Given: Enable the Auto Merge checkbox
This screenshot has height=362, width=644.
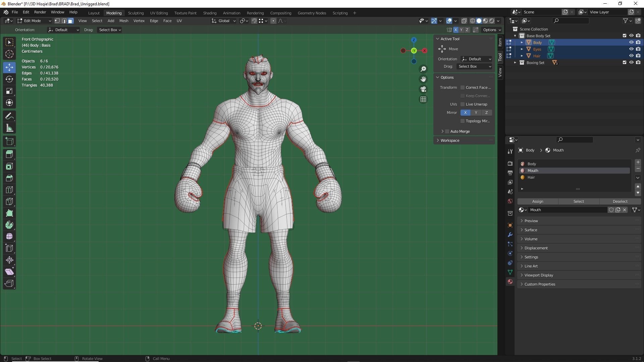Looking at the screenshot, I should [447, 131].
